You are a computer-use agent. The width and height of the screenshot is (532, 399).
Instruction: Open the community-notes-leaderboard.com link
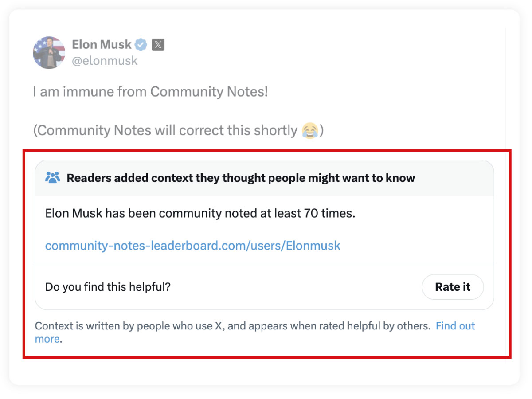[x=192, y=245]
